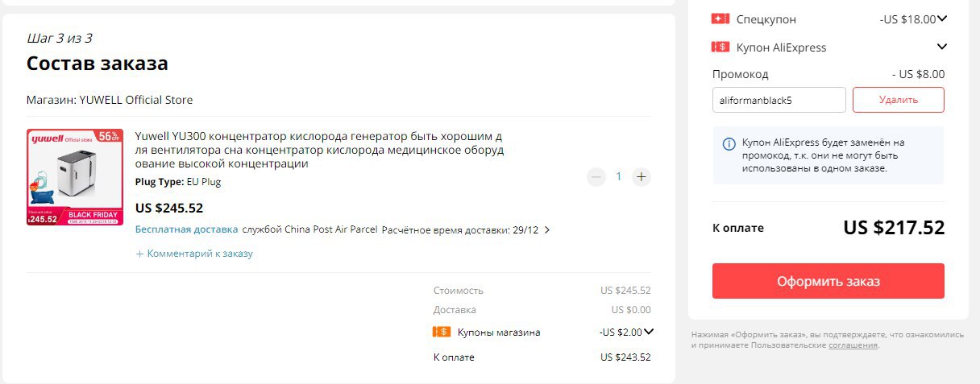Open the Yuwell YU300 product title
Screen dimensions: 980x384
(319, 150)
